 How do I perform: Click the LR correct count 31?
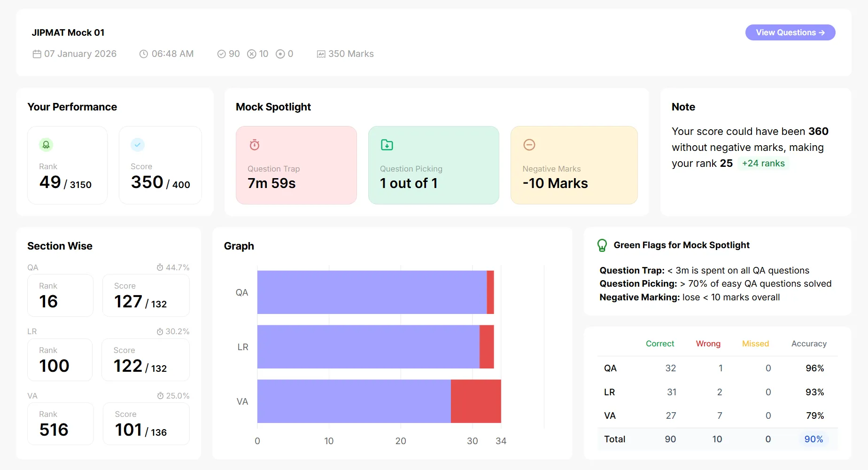click(x=672, y=392)
